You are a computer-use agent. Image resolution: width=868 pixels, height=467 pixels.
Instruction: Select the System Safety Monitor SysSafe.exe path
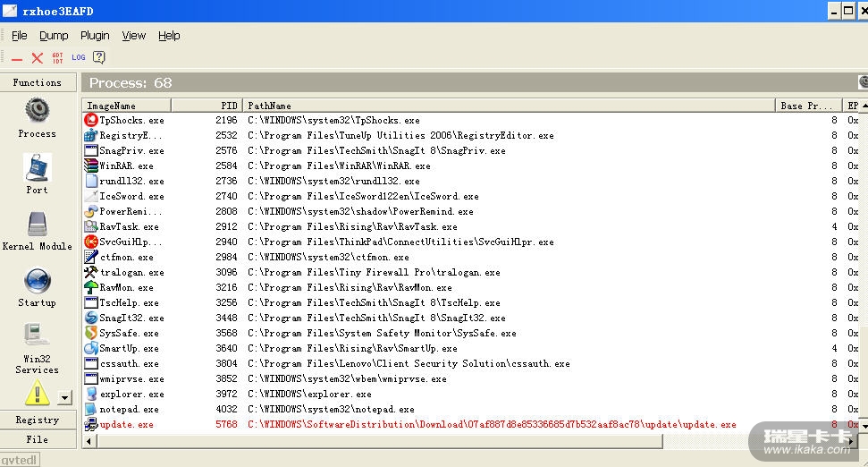click(382, 333)
